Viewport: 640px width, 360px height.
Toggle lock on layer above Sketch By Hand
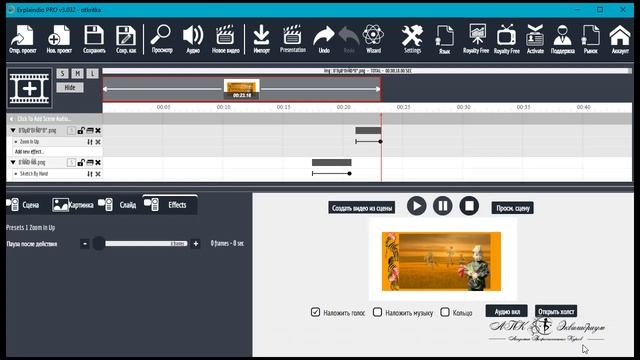pyautogui.click(x=81, y=162)
